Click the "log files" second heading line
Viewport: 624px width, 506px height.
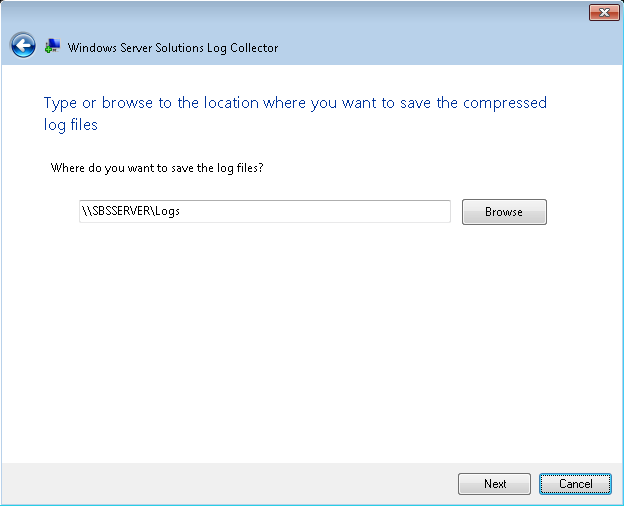point(71,125)
